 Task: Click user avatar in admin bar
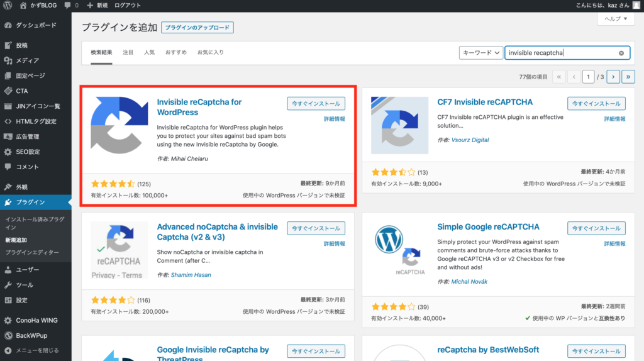(636, 5)
